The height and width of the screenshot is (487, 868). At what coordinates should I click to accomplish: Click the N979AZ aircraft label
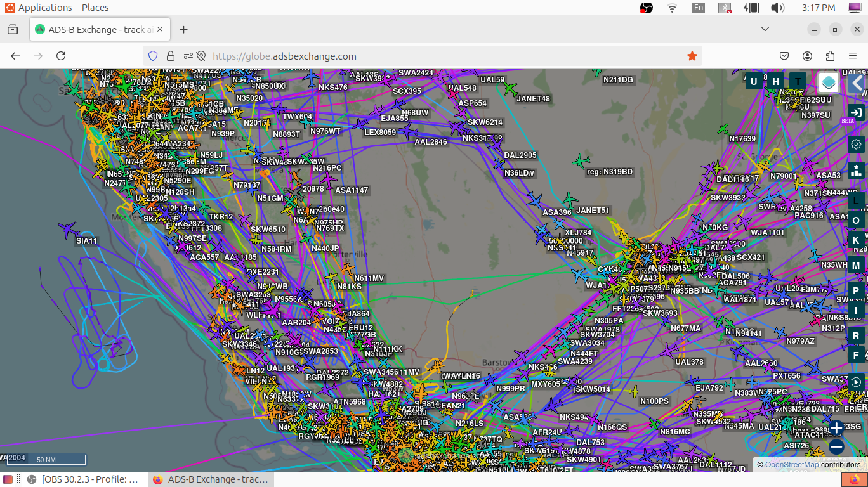click(800, 341)
